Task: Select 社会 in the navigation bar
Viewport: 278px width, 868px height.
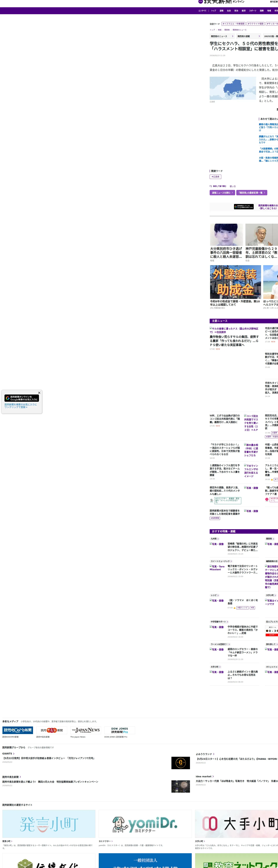Action: click(x=229, y=11)
